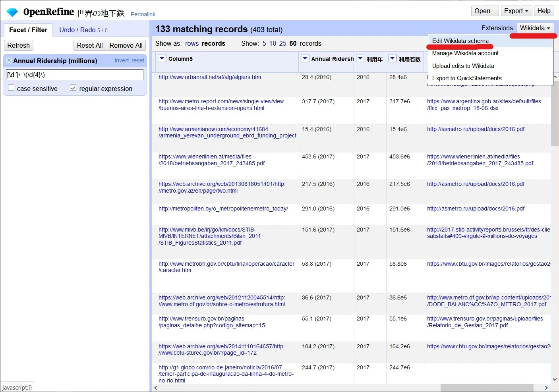The width and height of the screenshot is (559, 392).
Task: Reset the Annual Ridership filter
Action: 138,60
